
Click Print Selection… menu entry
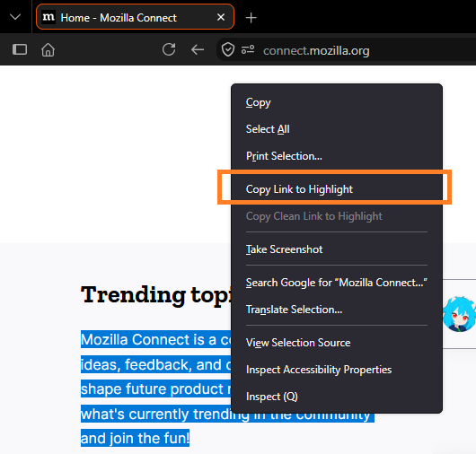click(337, 156)
